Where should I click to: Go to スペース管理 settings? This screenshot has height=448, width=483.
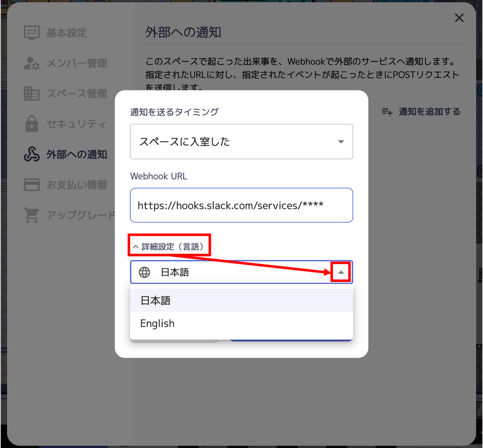pyautogui.click(x=65, y=94)
